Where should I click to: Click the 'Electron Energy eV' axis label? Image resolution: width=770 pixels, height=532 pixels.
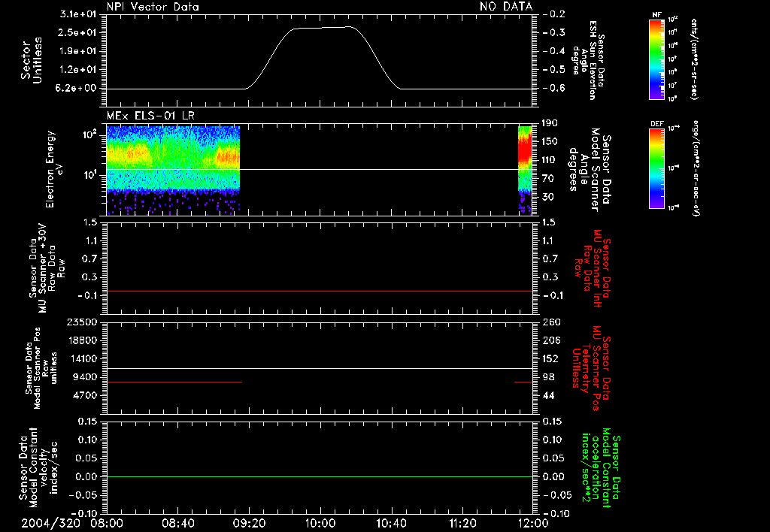56,169
